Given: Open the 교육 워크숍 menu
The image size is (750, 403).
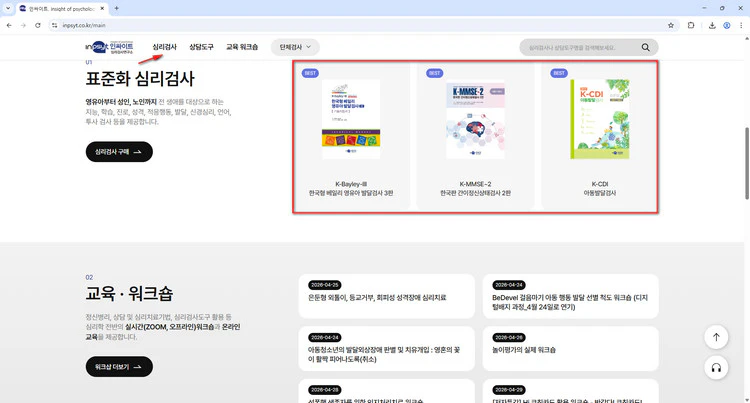Looking at the screenshot, I should tap(242, 47).
